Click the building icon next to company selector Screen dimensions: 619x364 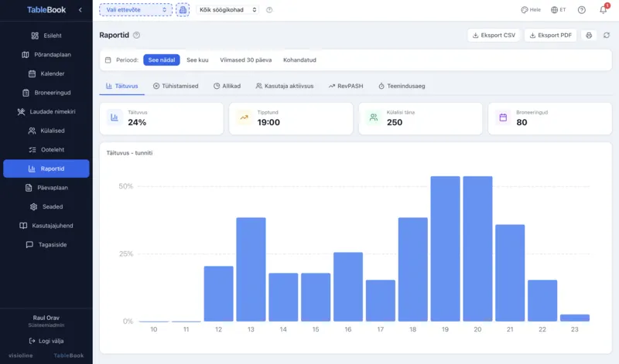(183, 10)
